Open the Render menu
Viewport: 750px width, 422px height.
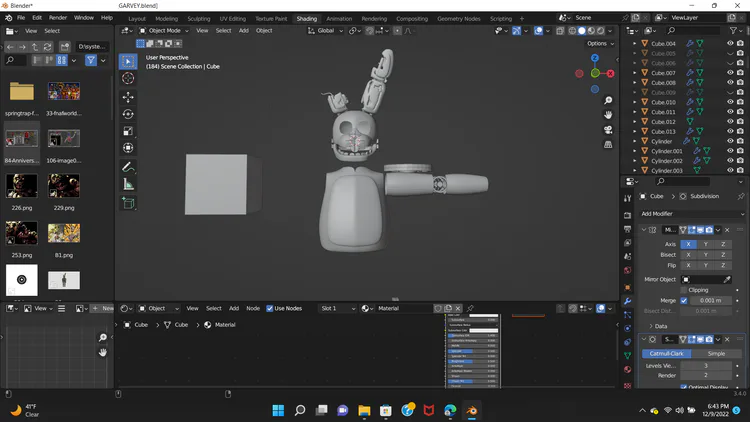pos(58,18)
